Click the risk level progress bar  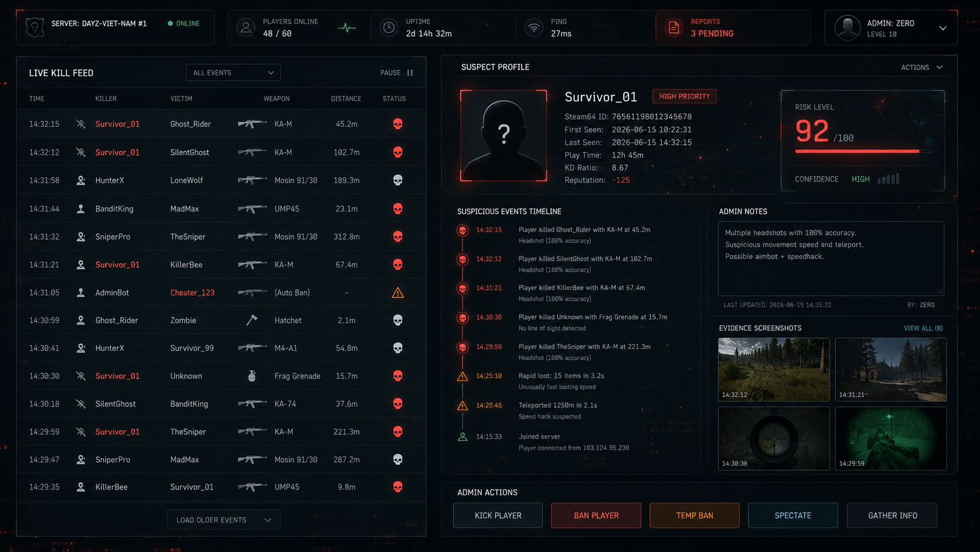pos(863,151)
